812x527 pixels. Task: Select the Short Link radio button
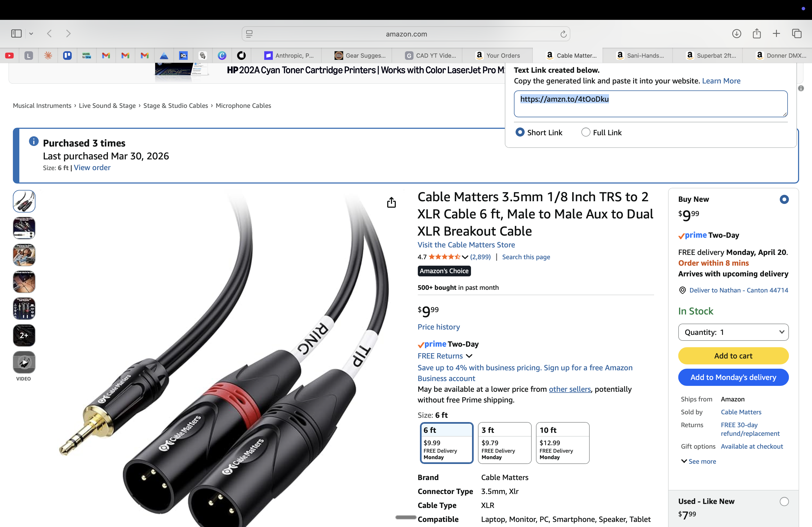520,132
